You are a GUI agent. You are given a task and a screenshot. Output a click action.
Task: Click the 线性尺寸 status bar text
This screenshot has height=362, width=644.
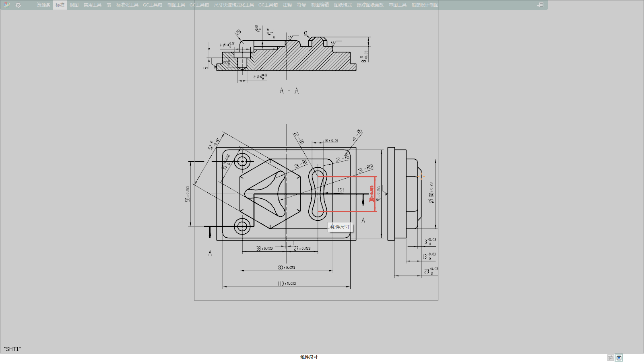point(309,357)
